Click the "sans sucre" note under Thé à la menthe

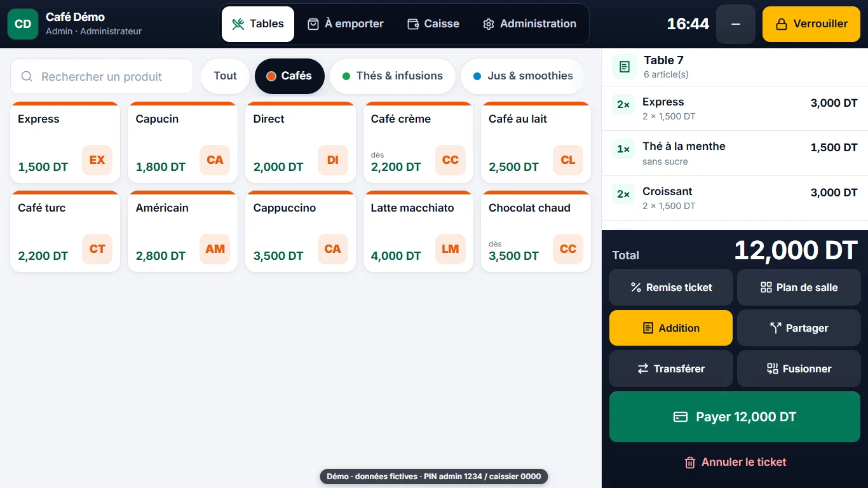[665, 161]
